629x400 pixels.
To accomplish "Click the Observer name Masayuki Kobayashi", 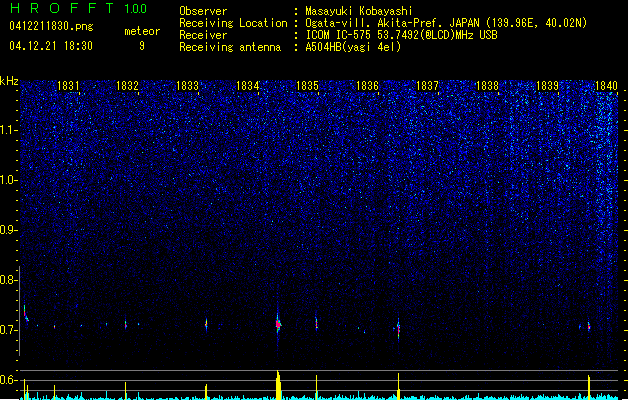I will point(359,11).
